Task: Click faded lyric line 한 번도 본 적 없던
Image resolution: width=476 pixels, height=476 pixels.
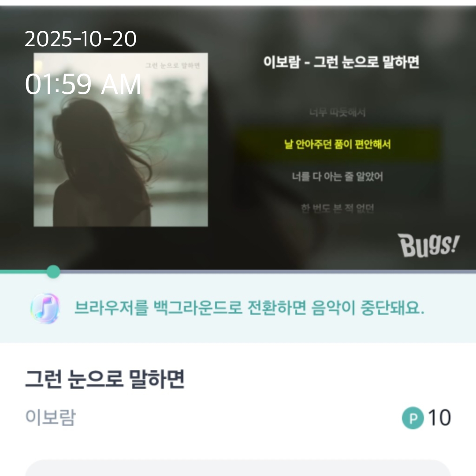Action: pyautogui.click(x=337, y=208)
